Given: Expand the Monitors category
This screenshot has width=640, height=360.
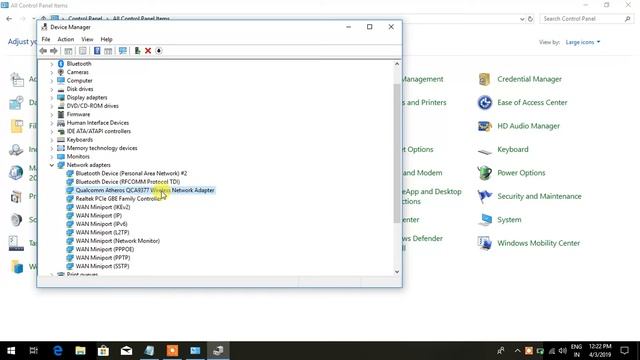Looking at the screenshot, I should (x=52, y=156).
